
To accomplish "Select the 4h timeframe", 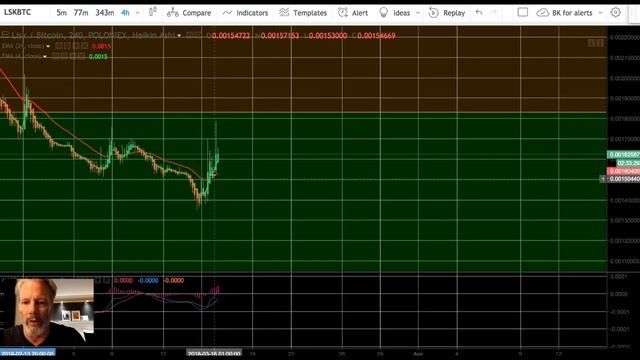I will pyautogui.click(x=125, y=13).
